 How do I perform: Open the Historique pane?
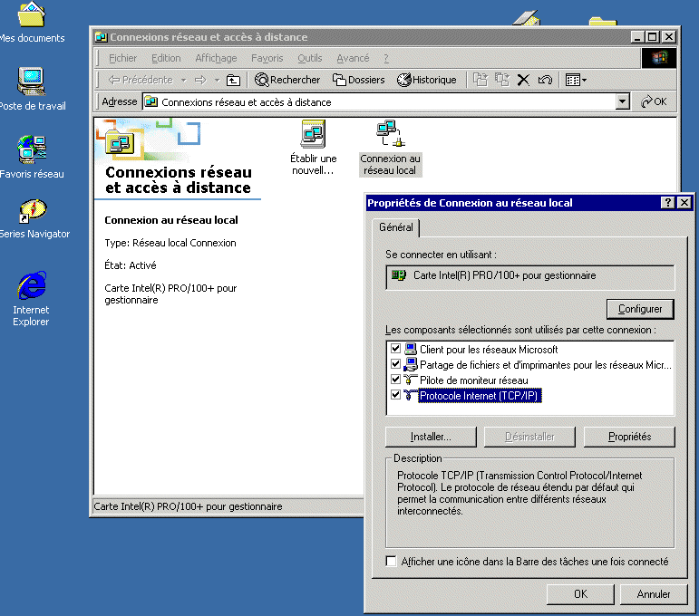point(427,81)
